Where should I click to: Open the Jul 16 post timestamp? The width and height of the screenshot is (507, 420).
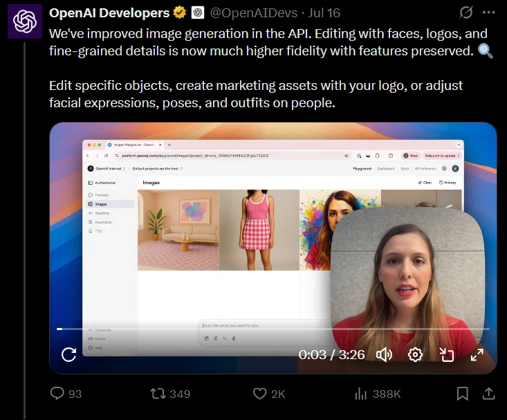tap(324, 13)
